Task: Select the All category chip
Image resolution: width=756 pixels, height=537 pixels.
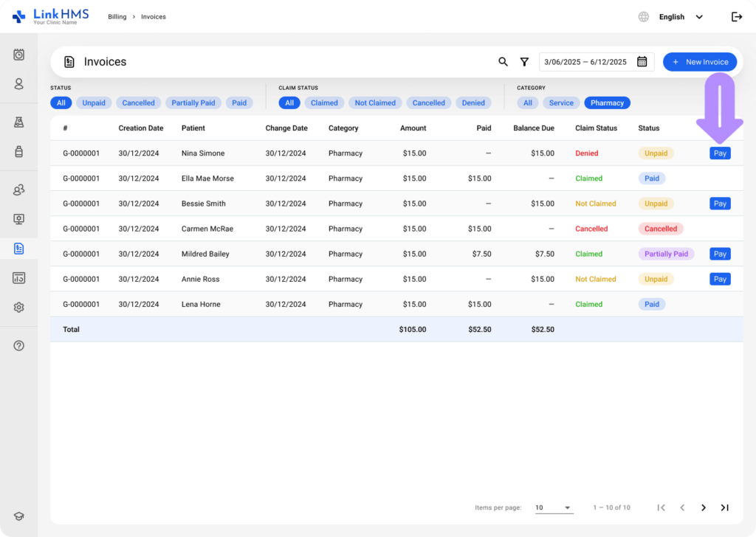Action: [x=528, y=103]
